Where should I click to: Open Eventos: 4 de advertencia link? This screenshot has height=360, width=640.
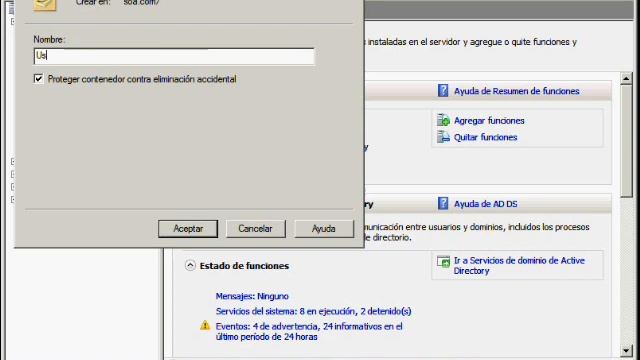(x=309, y=331)
